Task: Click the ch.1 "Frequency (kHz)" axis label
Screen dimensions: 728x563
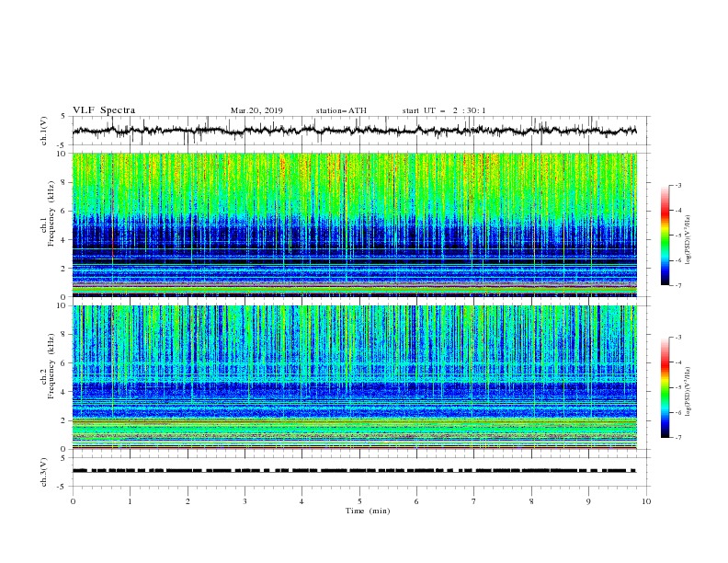Action: click(x=51, y=214)
